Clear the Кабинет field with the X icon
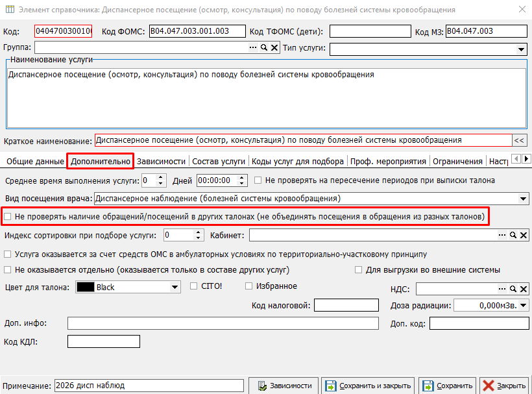 point(524,235)
